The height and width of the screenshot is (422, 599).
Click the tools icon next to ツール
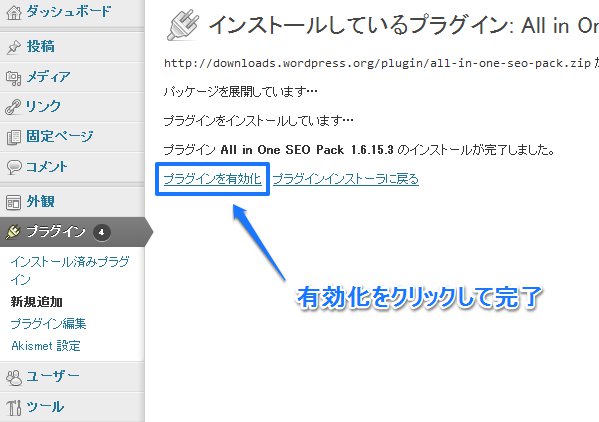[14, 407]
